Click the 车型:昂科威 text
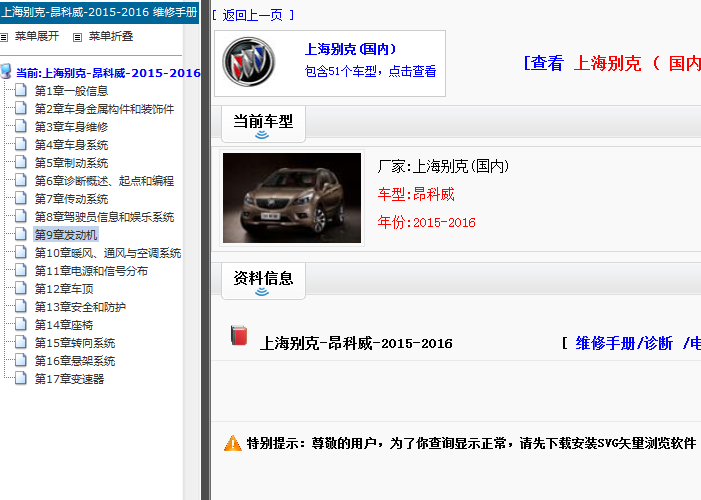Screen dimensions: 701x500 tap(416, 194)
